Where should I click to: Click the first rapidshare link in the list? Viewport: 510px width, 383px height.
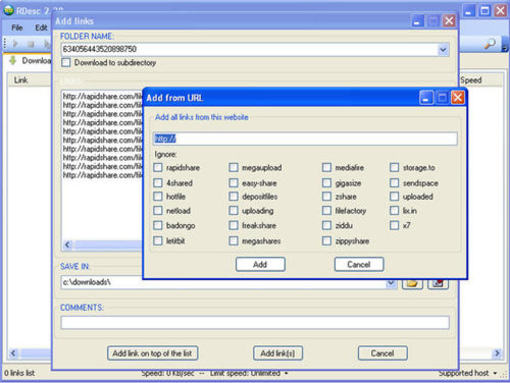click(x=102, y=96)
